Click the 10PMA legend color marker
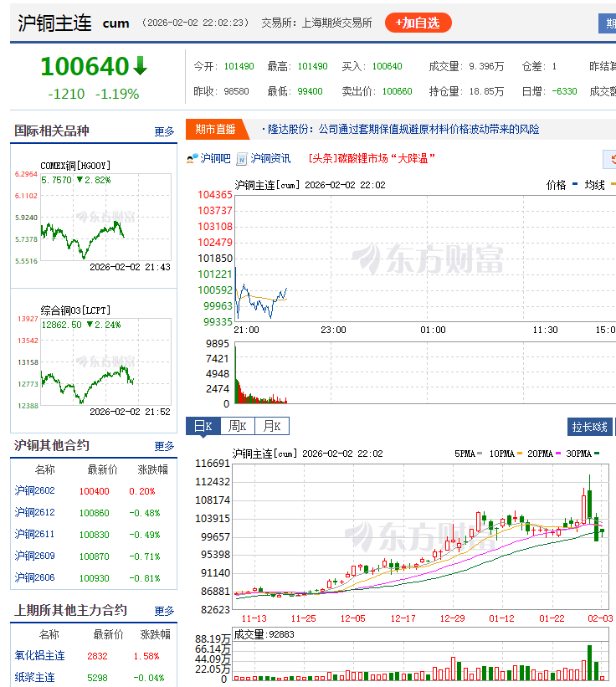The width and height of the screenshot is (616, 687). (x=520, y=454)
